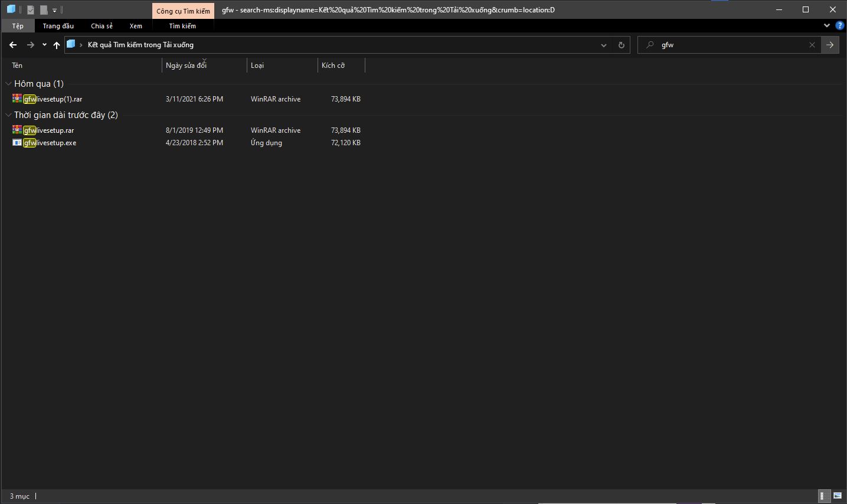Go up one folder level

tap(57, 45)
